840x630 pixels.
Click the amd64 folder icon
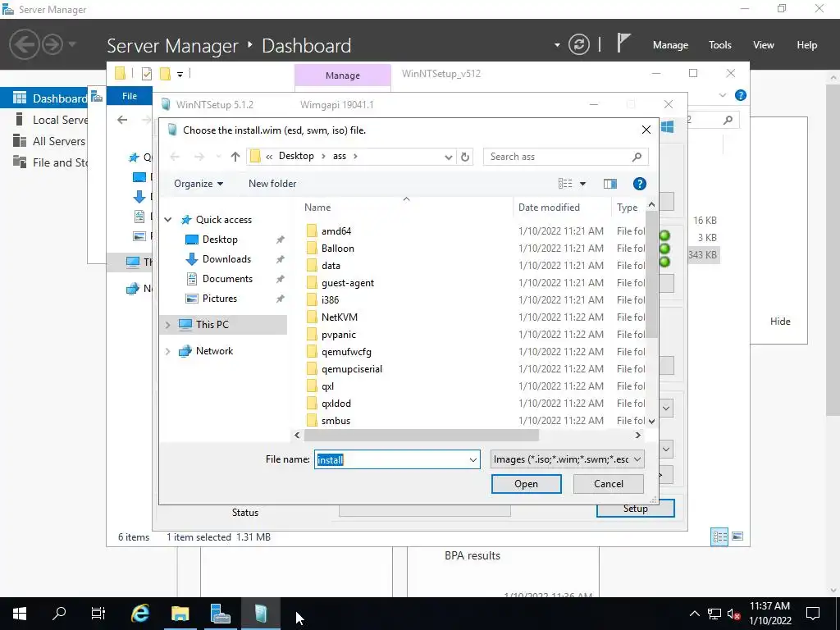(x=312, y=231)
